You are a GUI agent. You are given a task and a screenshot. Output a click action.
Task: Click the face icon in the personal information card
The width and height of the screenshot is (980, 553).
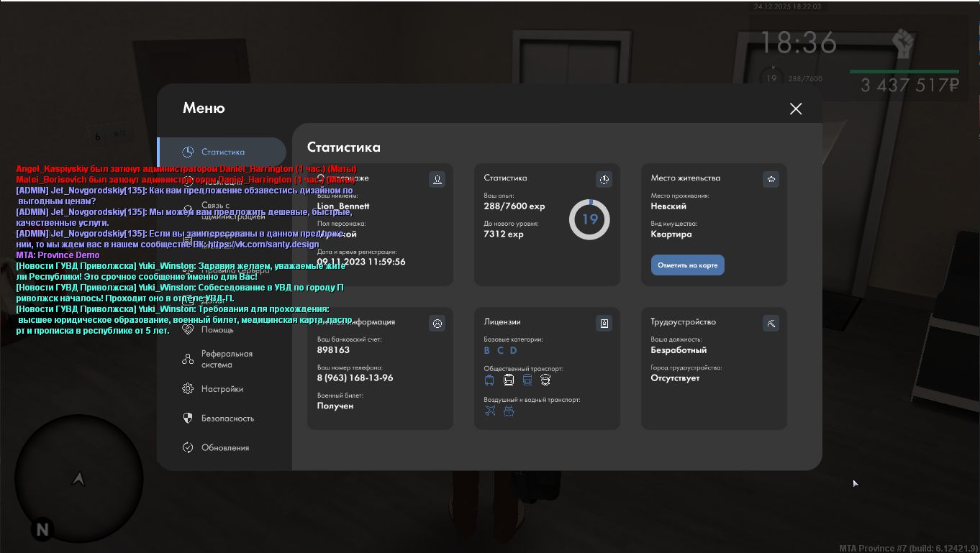[437, 324]
